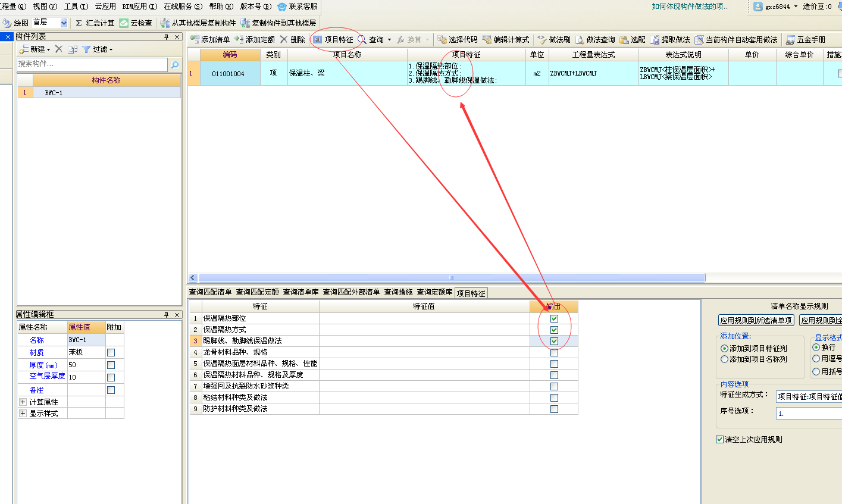The height and width of the screenshot is (504, 842).
Task: Click the 做法刷 brush icon
Action: point(542,40)
